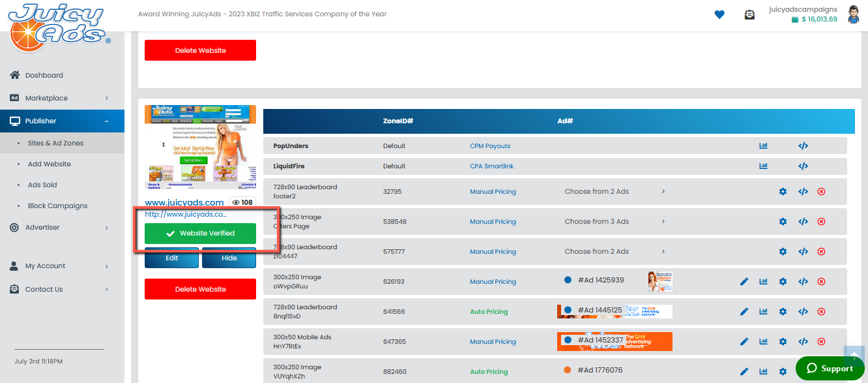868x383 pixels.
Task: Edit pencil icon for zone 626193
Action: click(744, 282)
